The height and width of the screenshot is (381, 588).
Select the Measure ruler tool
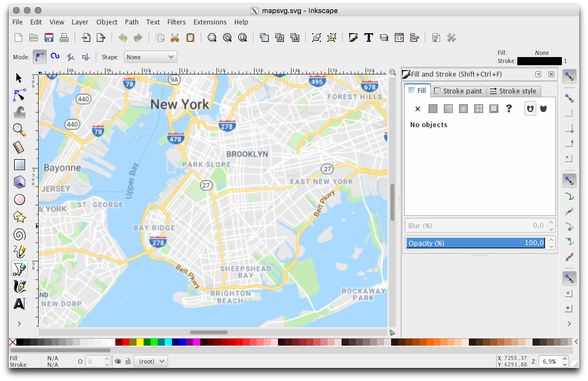tap(19, 147)
